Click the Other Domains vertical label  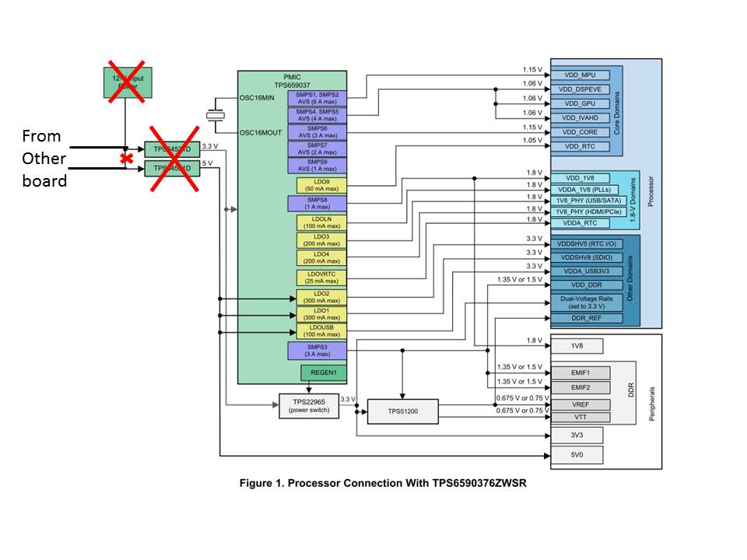630,278
